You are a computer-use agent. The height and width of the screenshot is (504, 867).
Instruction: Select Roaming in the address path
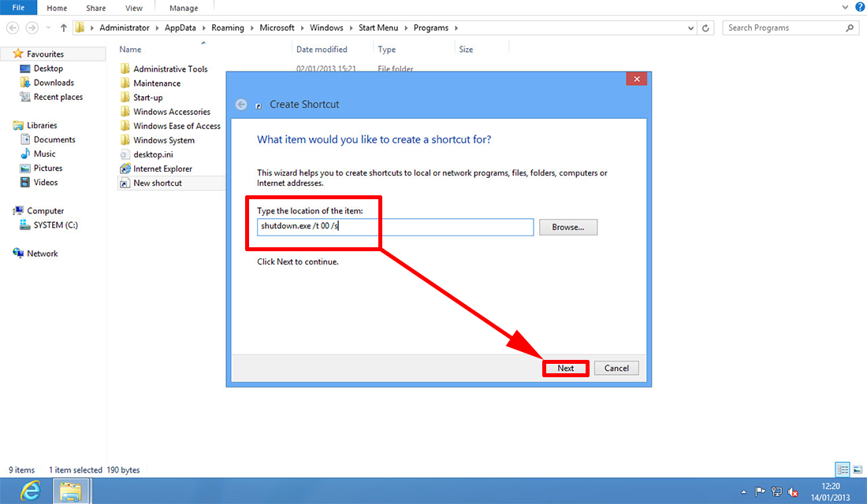(x=227, y=28)
